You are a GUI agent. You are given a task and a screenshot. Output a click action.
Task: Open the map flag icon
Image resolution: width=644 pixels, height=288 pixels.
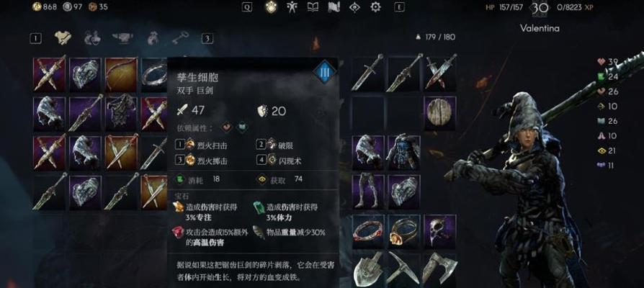click(334, 7)
